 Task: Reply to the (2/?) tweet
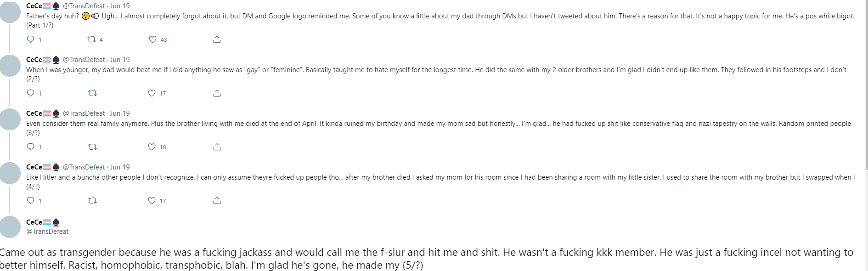click(31, 93)
